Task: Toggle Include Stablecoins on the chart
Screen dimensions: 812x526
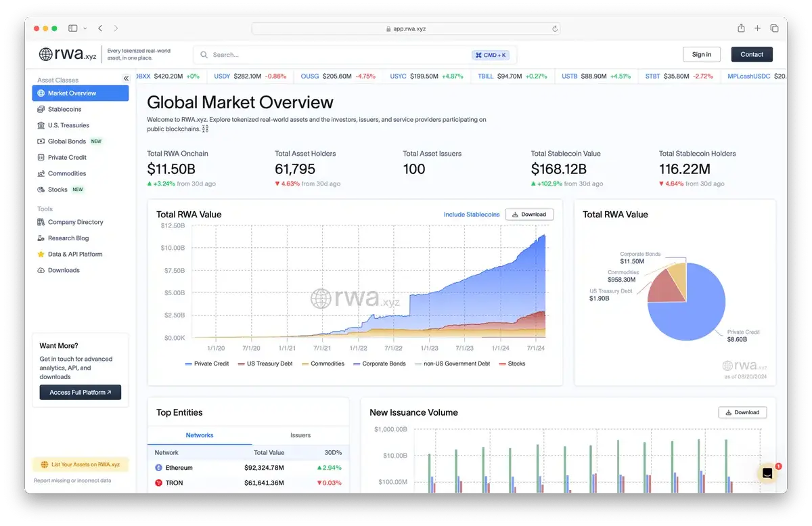Action: 472,215
